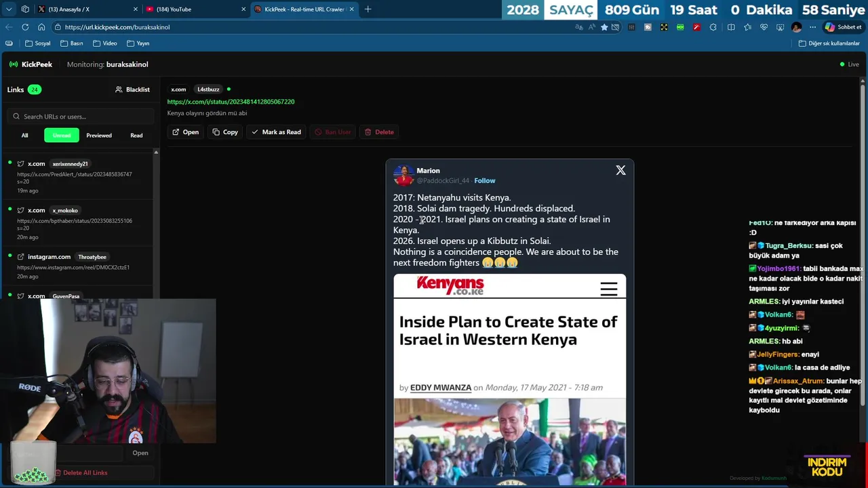This screenshot has width=868, height=488.
Task: Click the green extension icon in toolbar
Action: [x=680, y=27]
